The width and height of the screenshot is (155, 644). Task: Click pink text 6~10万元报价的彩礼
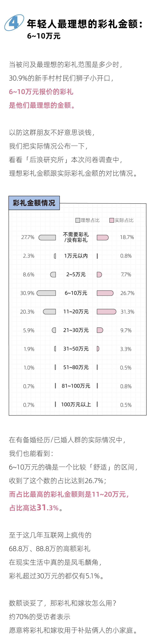[41, 92]
